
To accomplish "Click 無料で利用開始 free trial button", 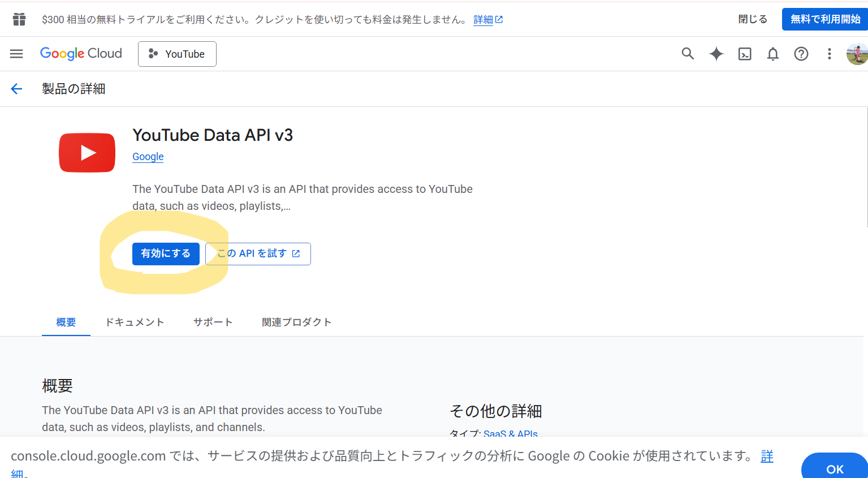I will click(x=824, y=19).
